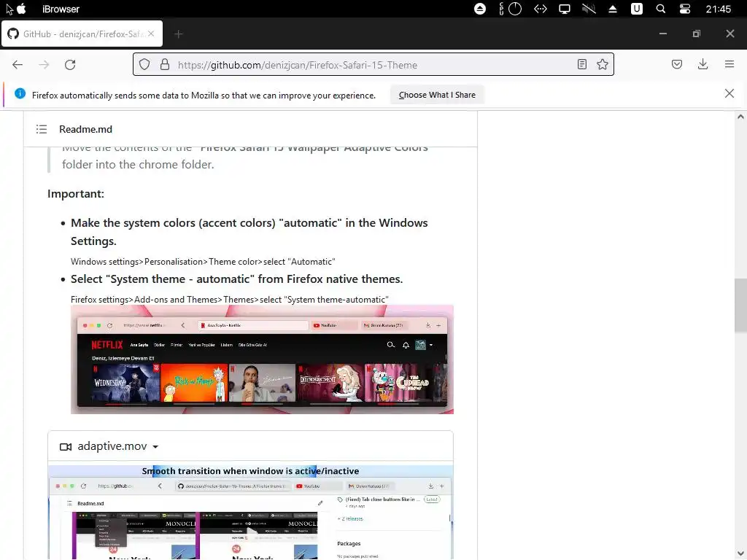747x560 pixels.
Task: Click the circular eject icon in menu bar
Action: pyautogui.click(x=480, y=9)
